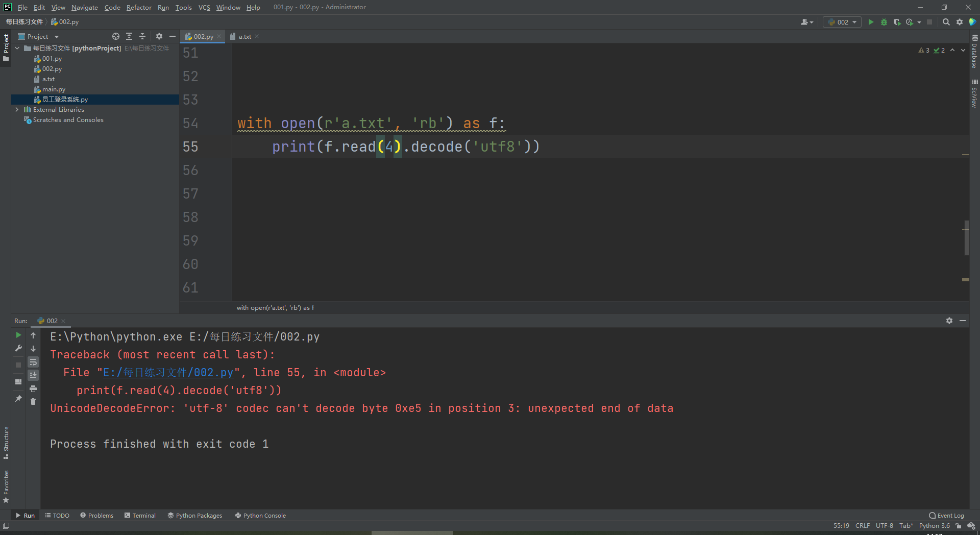
Task: Open the Terminal tool window tab
Action: tap(140, 516)
